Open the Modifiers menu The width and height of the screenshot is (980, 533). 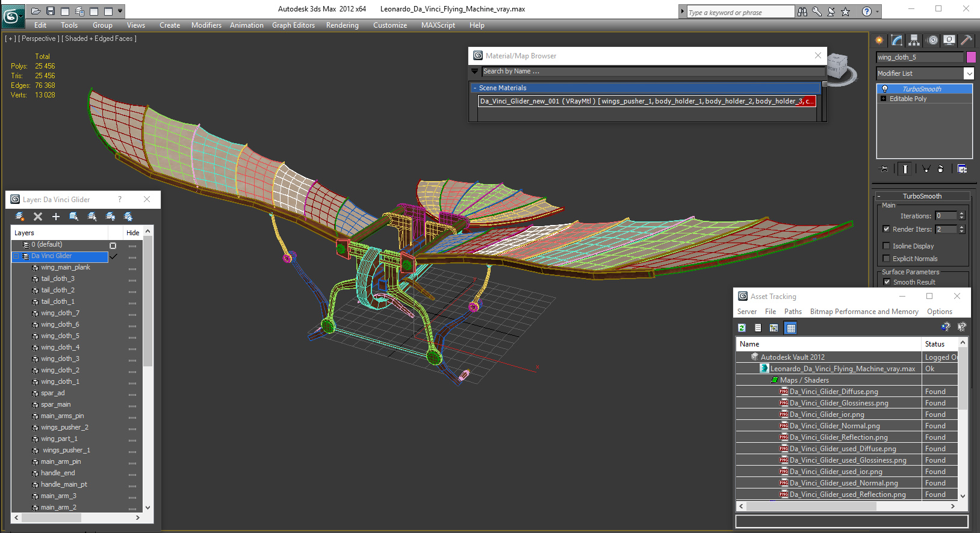coord(206,25)
